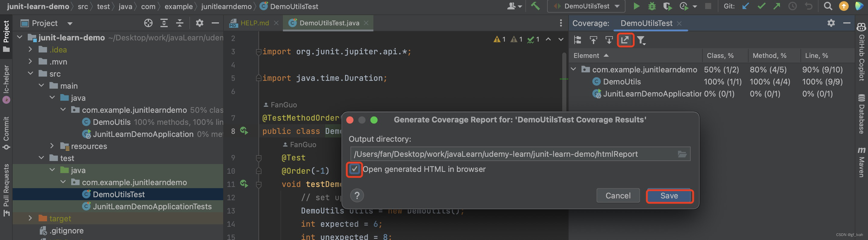The height and width of the screenshot is (240, 868).
Task: Select JunitLearnDemoApplicationTests in project tree
Action: click(152, 206)
